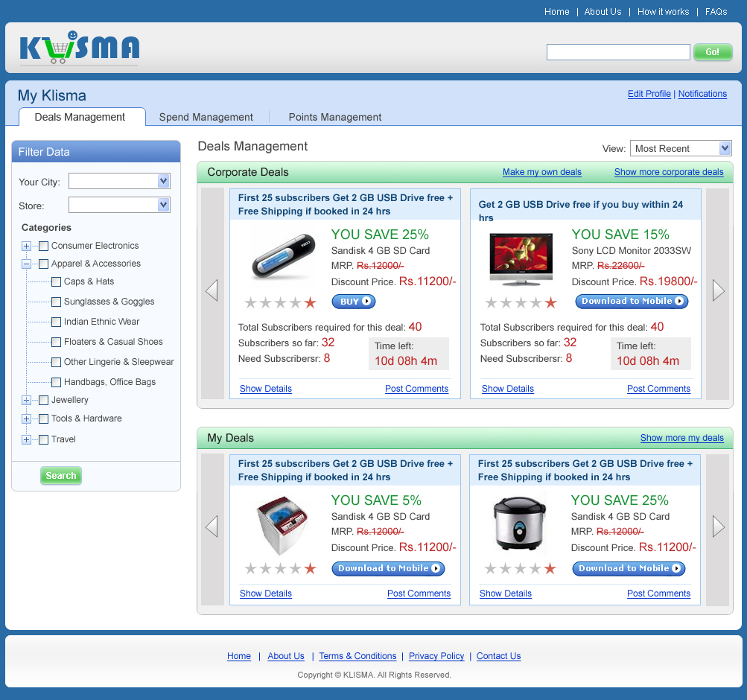The height and width of the screenshot is (700, 747).
Task: Open footer Privacy Policy link
Action: click(436, 656)
